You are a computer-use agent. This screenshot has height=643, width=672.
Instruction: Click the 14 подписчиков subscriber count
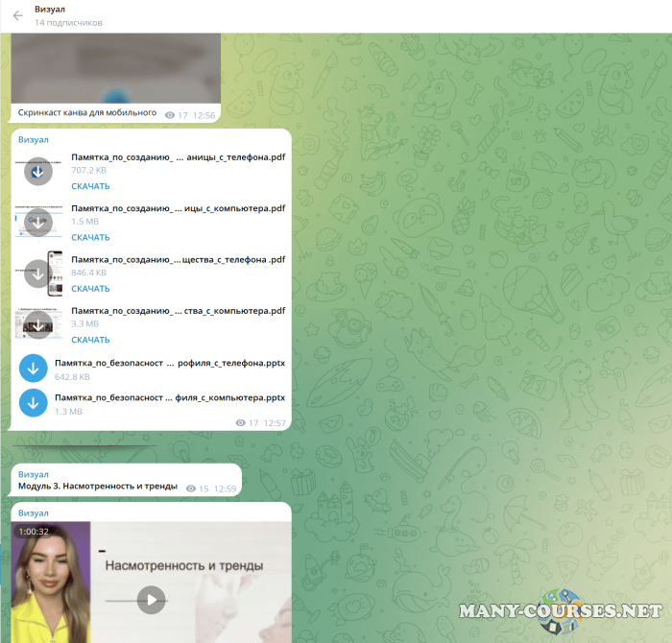point(68,22)
